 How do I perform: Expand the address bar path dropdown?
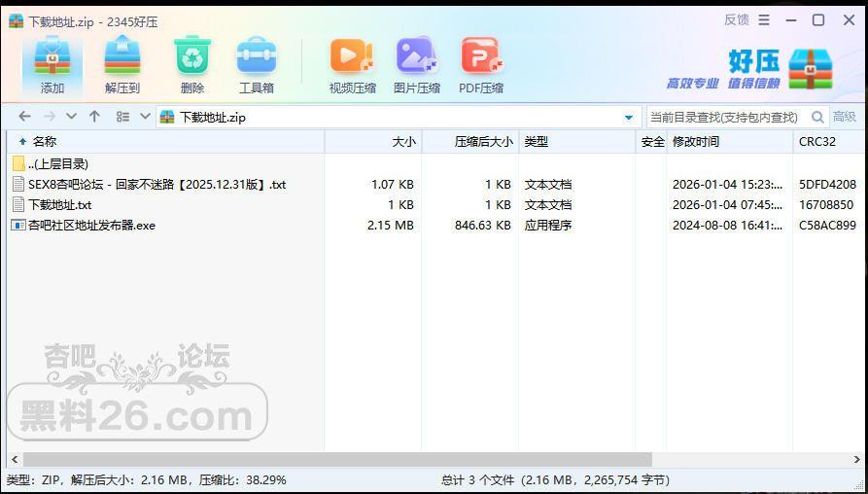coord(628,118)
